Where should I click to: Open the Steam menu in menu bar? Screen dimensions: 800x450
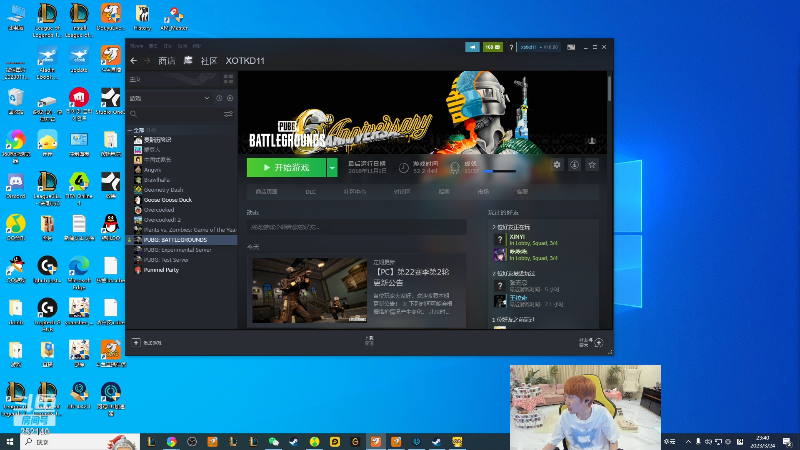pyautogui.click(x=136, y=46)
